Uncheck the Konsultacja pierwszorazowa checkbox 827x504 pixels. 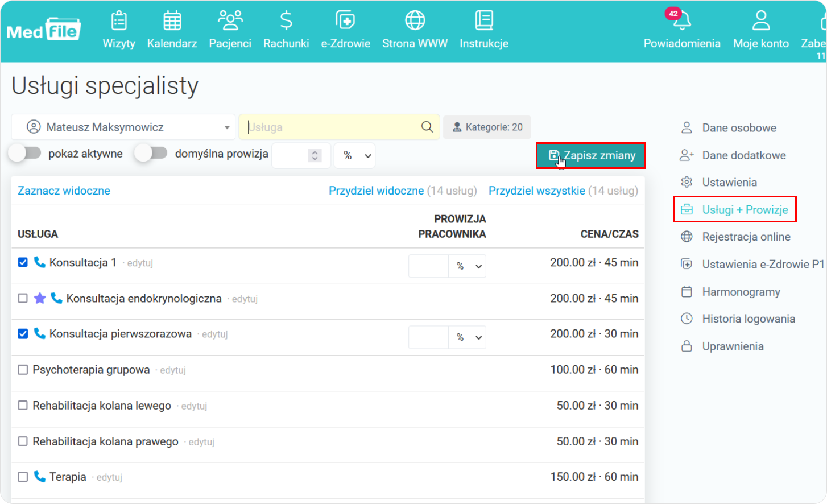coord(23,333)
